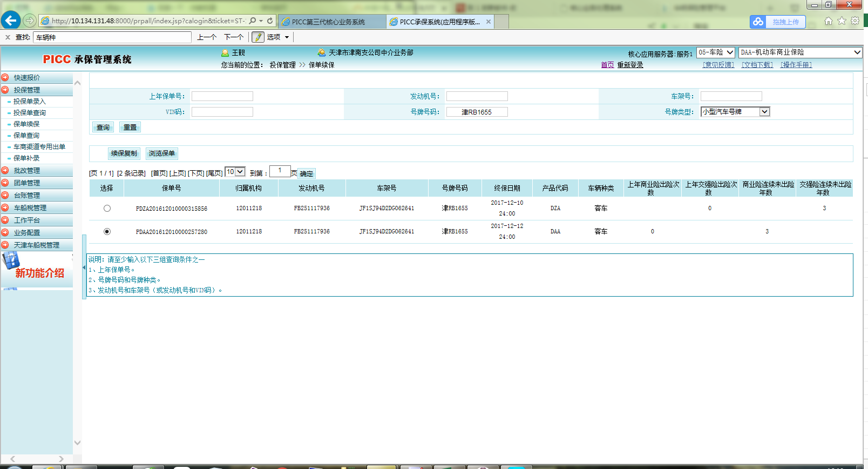Select radio button for policy PDAA201612010000257280

pos(107,232)
